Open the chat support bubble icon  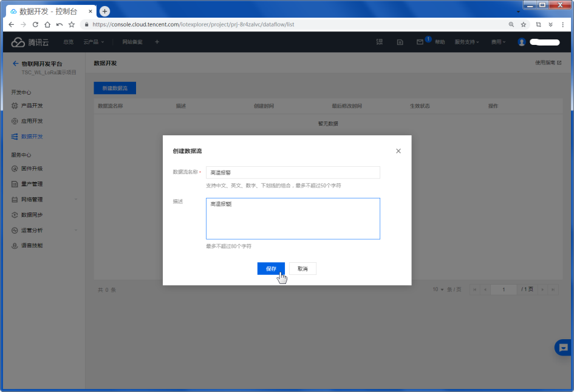(563, 347)
